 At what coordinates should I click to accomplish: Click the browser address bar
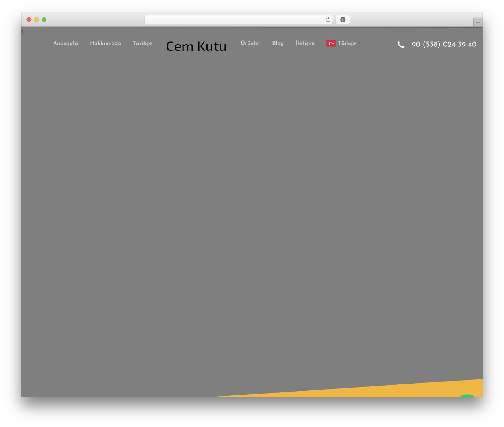(238, 20)
